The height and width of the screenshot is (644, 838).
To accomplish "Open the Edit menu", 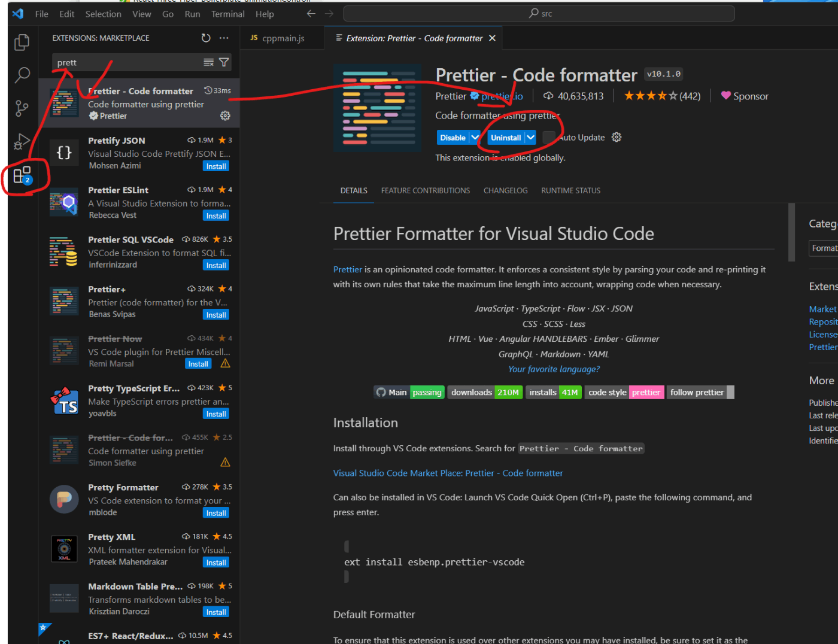I will (67, 14).
